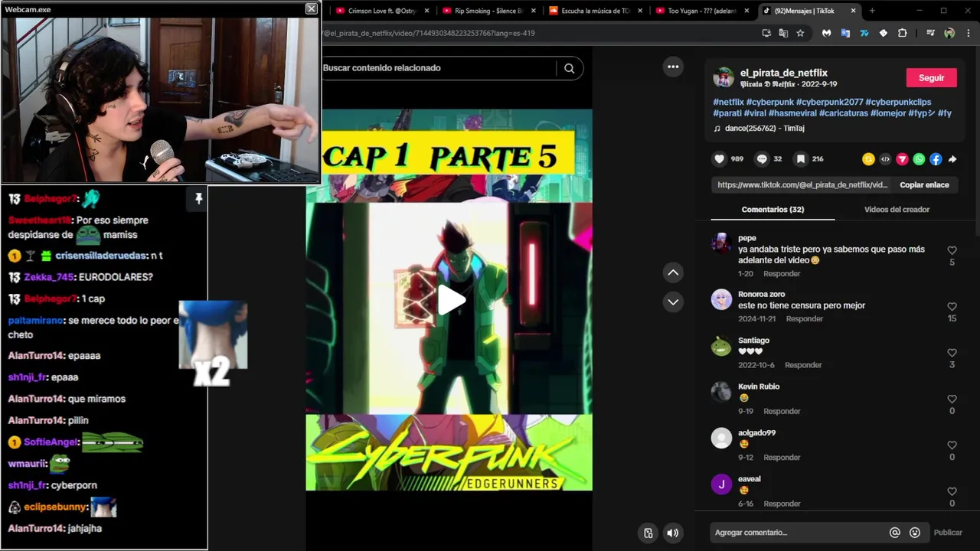980x551 pixels.
Task: Reply to pepe's comment
Action: click(781, 273)
